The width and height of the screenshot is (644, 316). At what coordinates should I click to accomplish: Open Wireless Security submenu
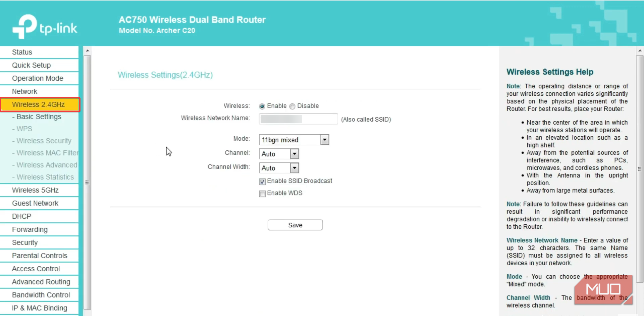tap(42, 141)
